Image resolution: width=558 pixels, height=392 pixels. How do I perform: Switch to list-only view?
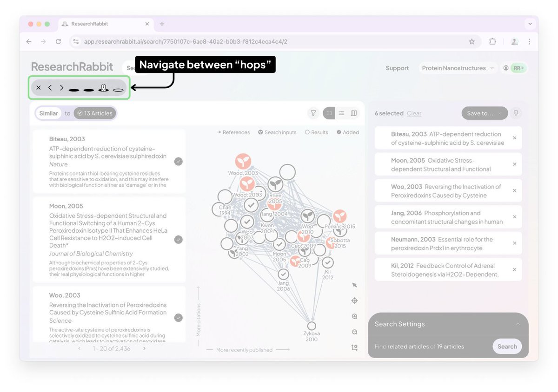341,113
